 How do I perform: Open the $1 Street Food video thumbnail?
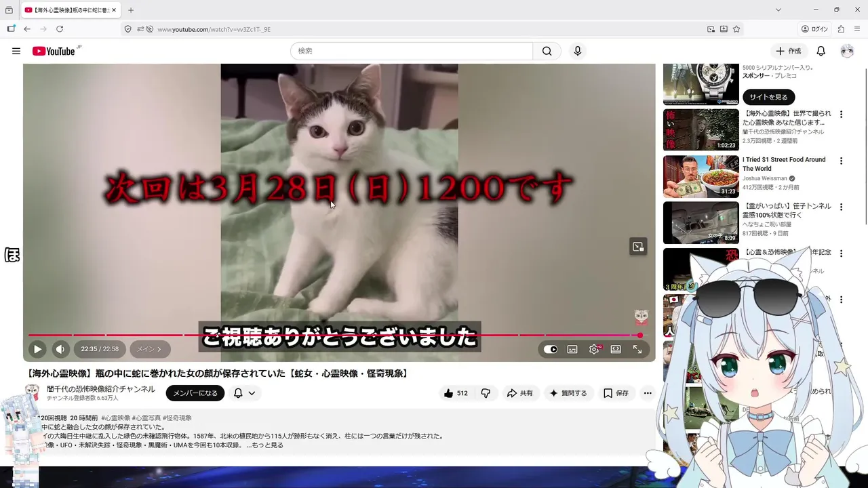pos(701,176)
